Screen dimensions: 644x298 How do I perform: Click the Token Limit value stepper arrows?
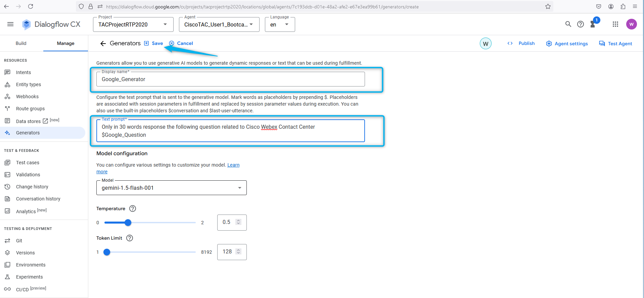(x=238, y=251)
